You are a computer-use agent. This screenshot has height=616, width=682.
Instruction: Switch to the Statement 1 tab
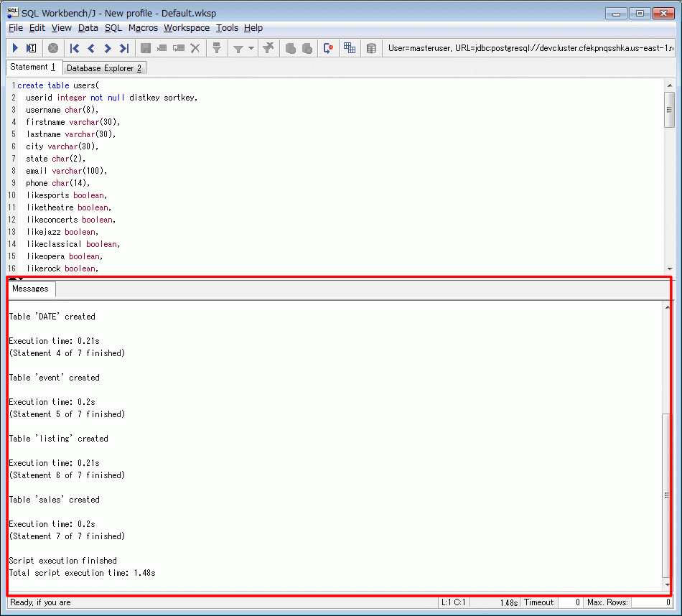33,67
